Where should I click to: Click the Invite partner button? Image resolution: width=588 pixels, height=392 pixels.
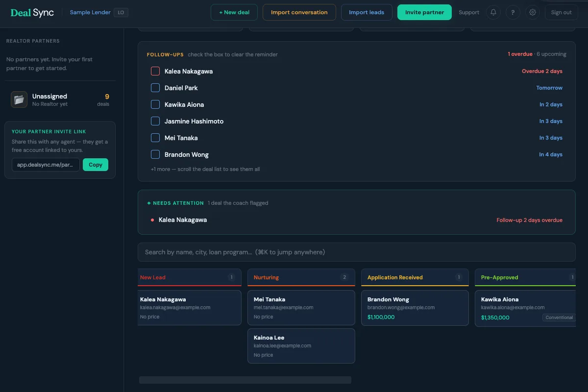click(424, 12)
